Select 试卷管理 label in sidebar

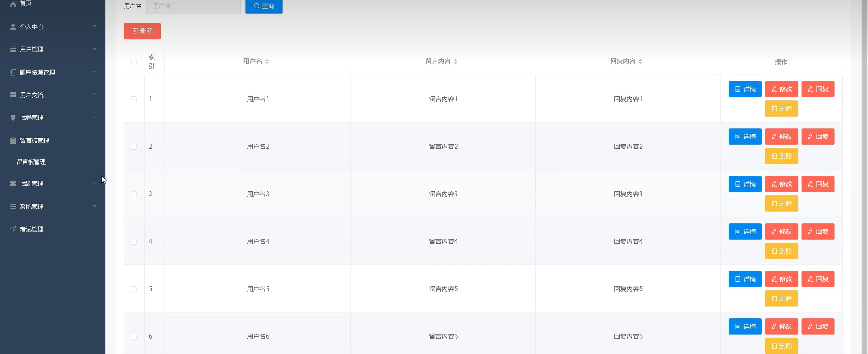click(32, 118)
